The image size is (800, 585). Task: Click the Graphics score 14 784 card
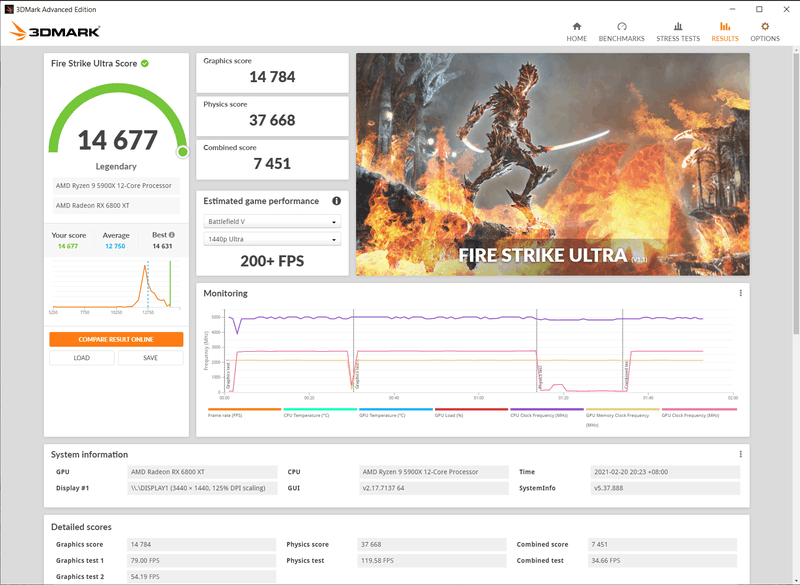coord(272,72)
